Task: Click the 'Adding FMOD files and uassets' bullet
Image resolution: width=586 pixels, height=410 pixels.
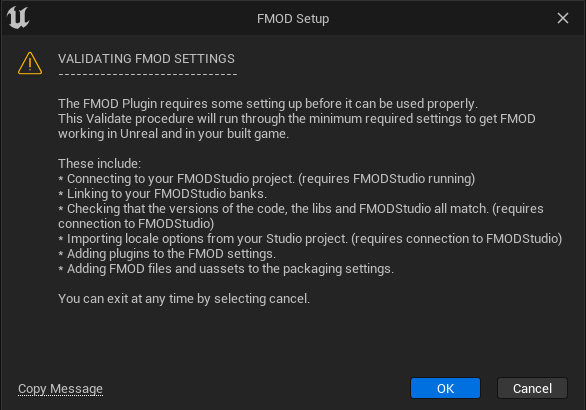Action: point(226,269)
